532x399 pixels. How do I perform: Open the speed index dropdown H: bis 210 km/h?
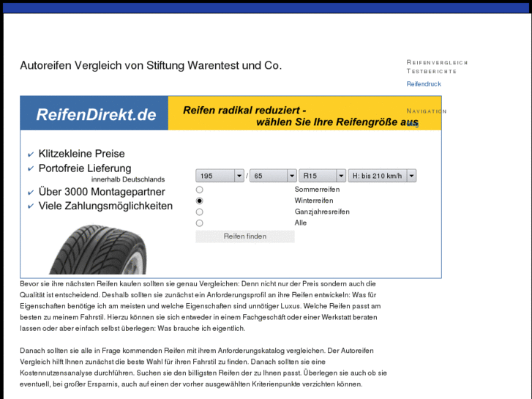(x=382, y=176)
